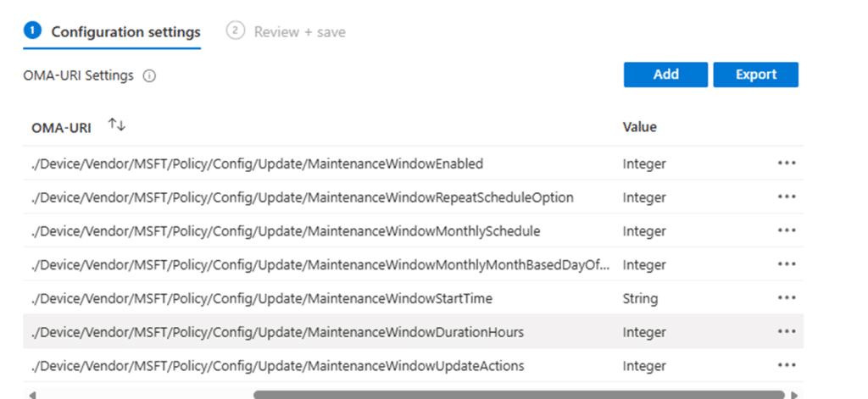Open ellipsis menu for MaintenanceWindowMonthlyMonthBasedDayOf row
Viewport: 868px width, 399px height.
coord(786,264)
